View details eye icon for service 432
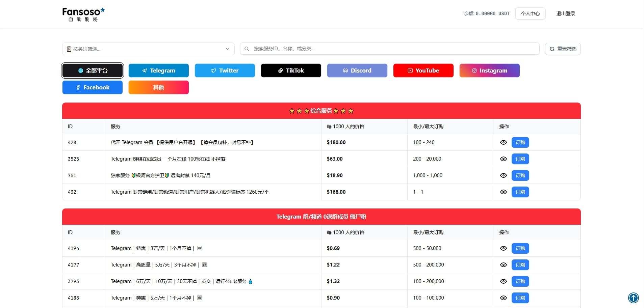The width and height of the screenshot is (644, 308). click(504, 192)
